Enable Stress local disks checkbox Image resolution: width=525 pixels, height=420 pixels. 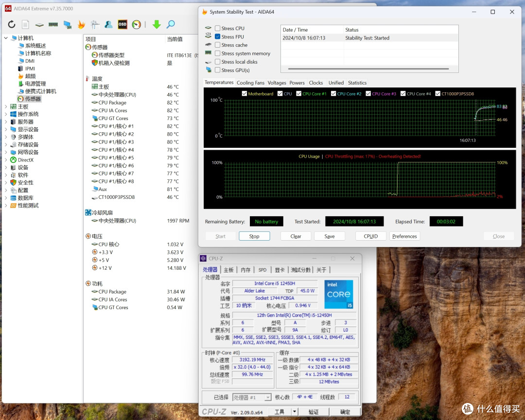click(218, 62)
